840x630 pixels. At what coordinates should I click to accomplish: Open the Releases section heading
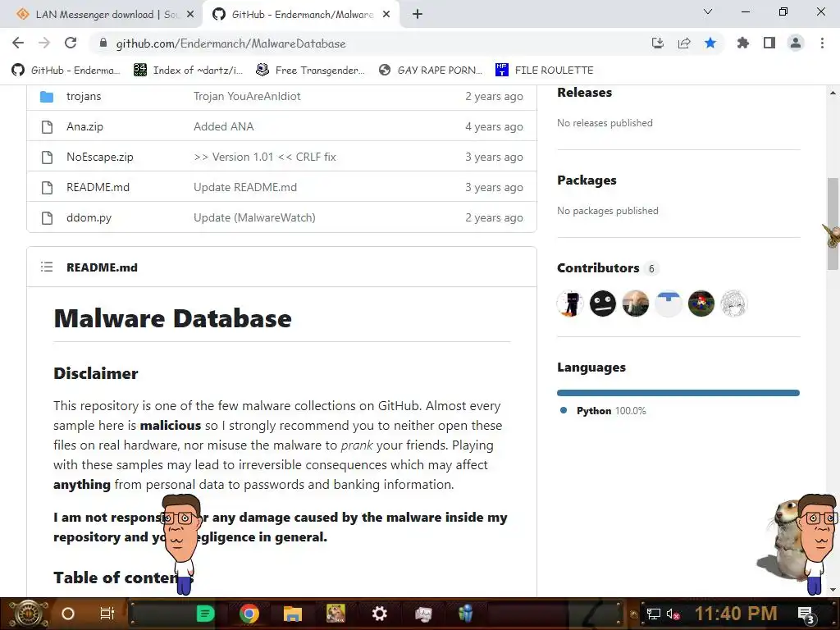[584, 93]
